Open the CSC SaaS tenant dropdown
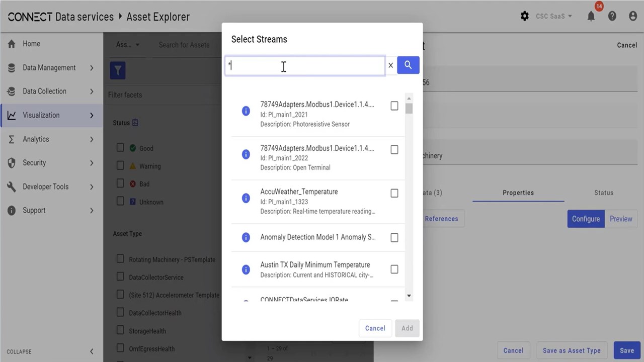This screenshot has width=644, height=362. click(x=553, y=17)
